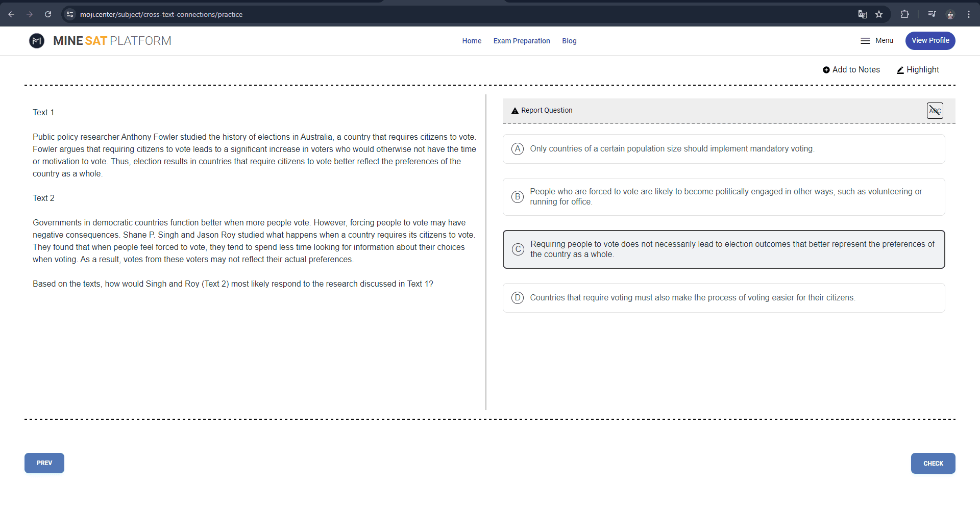The height and width of the screenshot is (510, 980).
Task: Open the hamburger Menu
Action: (876, 41)
